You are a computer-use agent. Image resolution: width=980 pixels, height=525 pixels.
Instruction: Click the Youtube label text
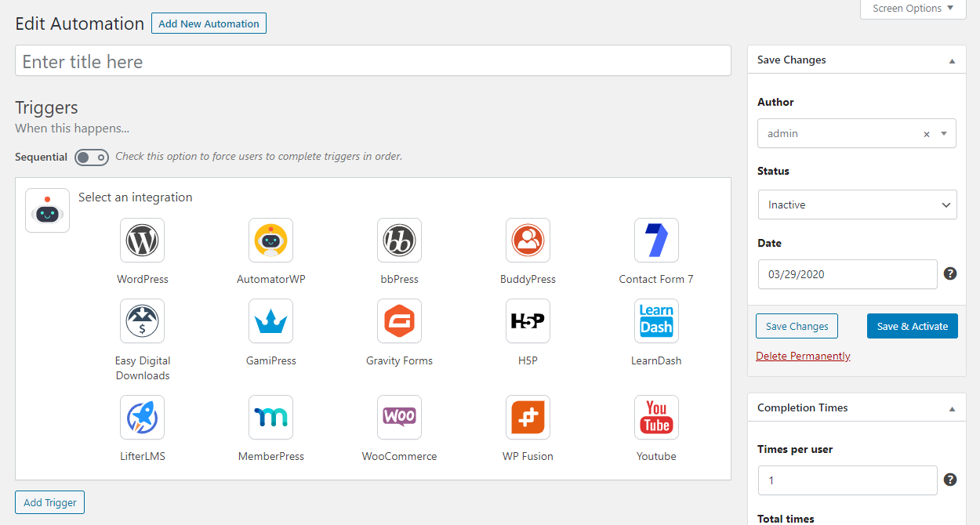(x=656, y=456)
